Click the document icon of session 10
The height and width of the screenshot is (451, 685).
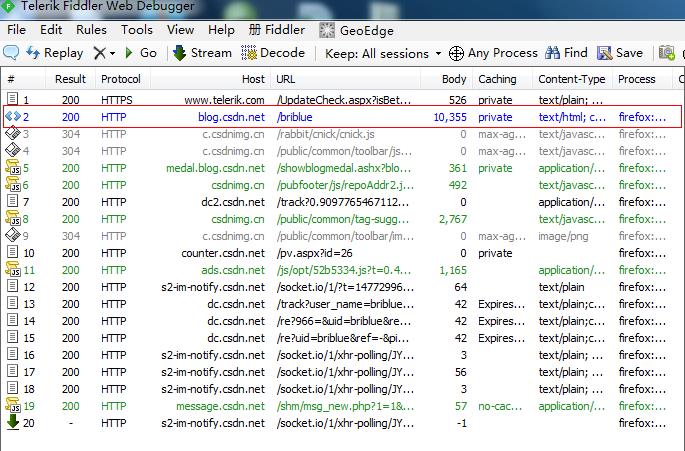tap(13, 252)
